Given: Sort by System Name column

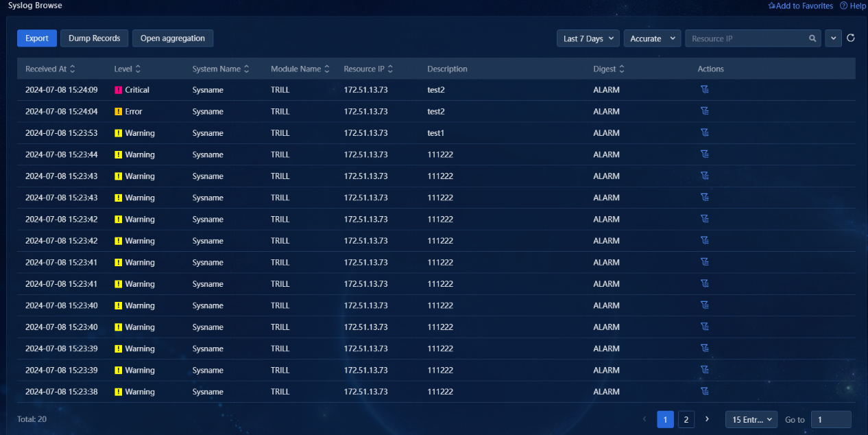Looking at the screenshot, I should pyautogui.click(x=246, y=69).
